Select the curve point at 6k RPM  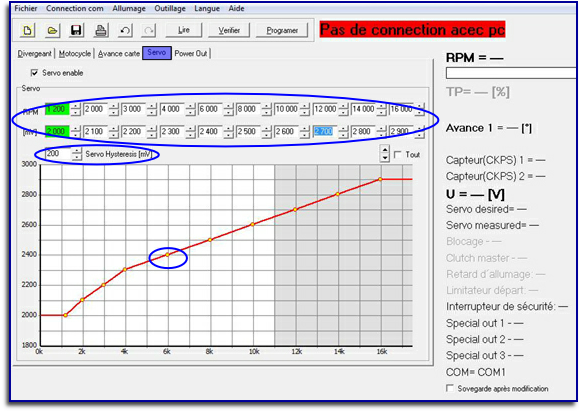[168, 254]
